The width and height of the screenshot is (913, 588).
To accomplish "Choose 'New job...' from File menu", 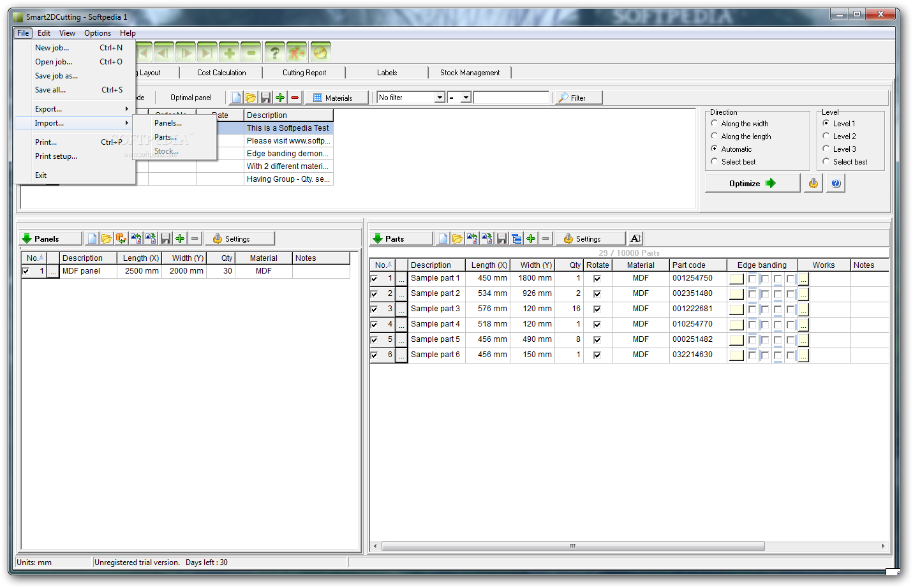I will [x=75, y=48].
